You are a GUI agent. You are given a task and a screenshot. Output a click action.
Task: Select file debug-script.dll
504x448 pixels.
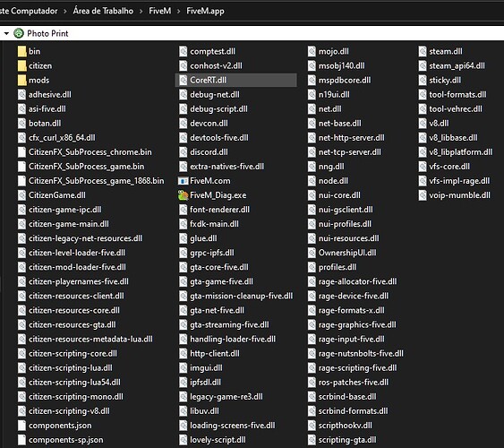[218, 109]
